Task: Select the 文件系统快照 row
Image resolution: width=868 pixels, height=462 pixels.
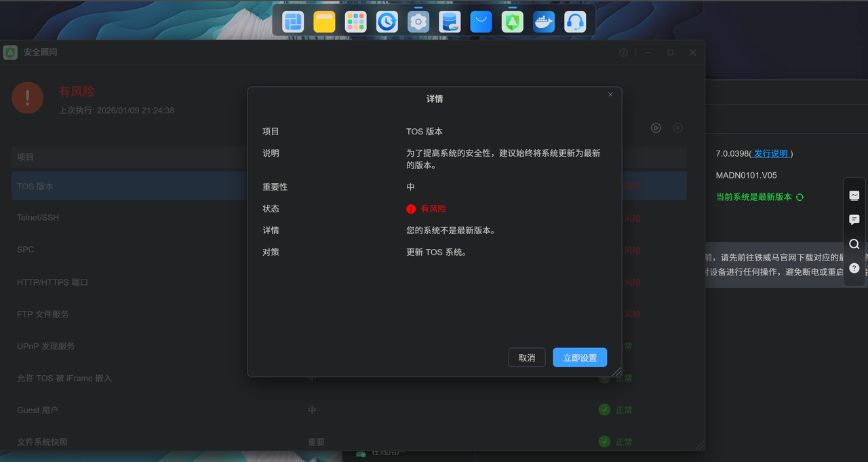Action: click(349, 442)
